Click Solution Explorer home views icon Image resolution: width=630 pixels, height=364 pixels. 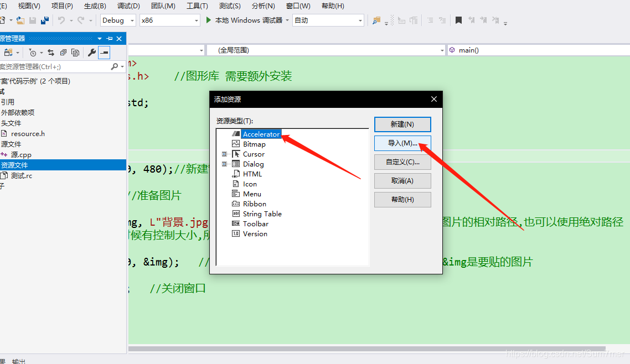coord(8,53)
